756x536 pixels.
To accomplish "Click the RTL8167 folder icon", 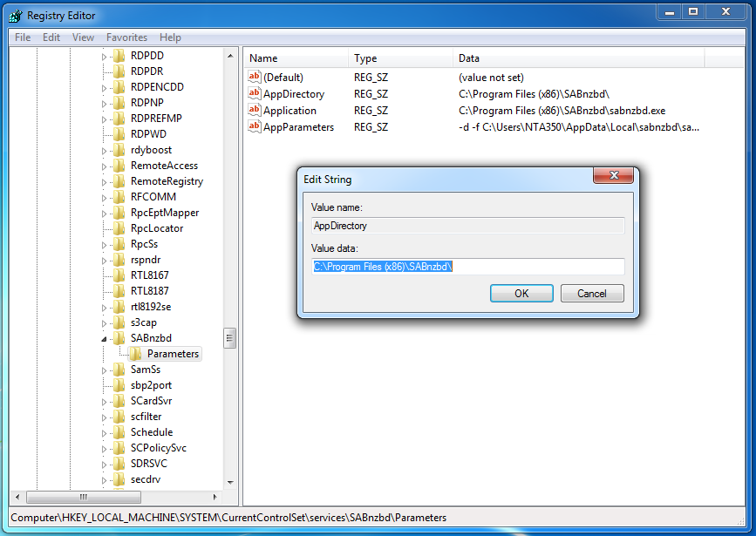I will (119, 275).
